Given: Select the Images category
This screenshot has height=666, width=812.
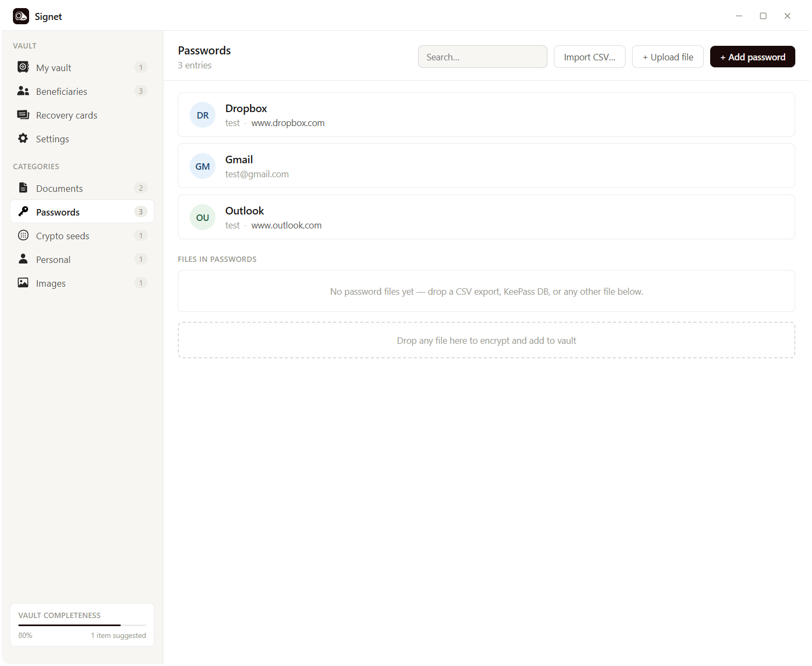Looking at the screenshot, I should click(82, 283).
